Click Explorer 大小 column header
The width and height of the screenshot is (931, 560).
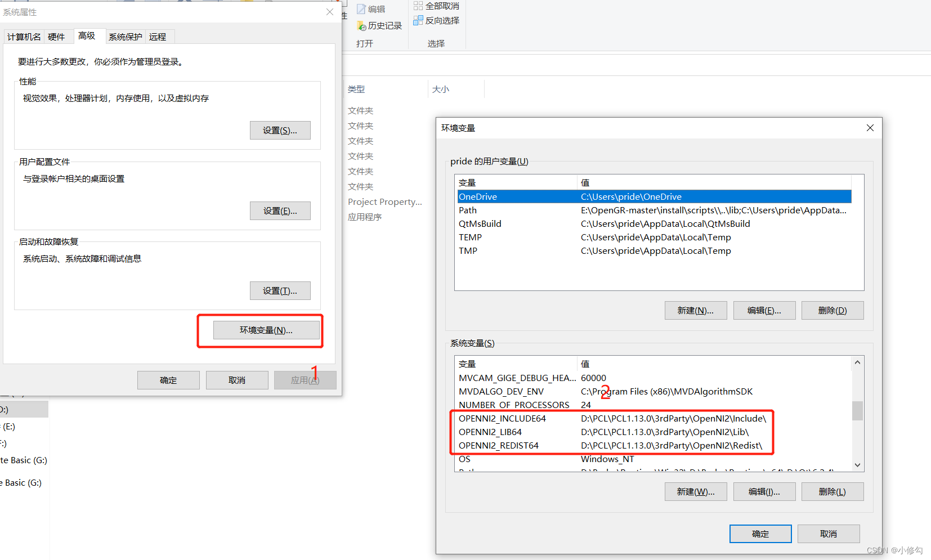pyautogui.click(x=441, y=89)
